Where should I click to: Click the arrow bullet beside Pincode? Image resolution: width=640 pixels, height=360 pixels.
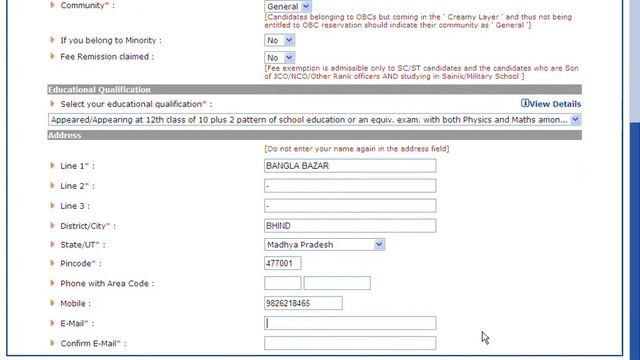52,263
